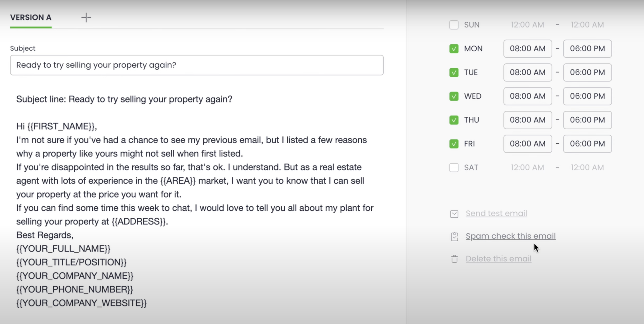Switch to the VERSION A tab

point(31,18)
